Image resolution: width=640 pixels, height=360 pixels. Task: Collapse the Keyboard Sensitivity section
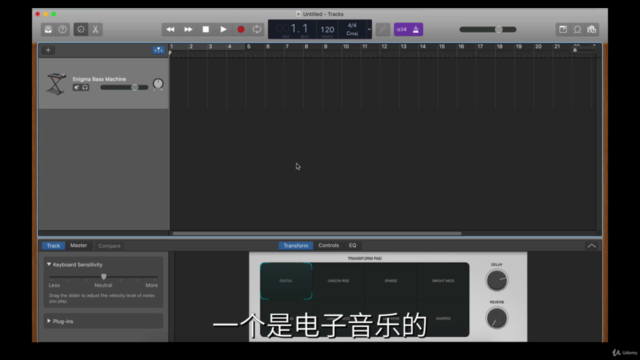tap(49, 264)
